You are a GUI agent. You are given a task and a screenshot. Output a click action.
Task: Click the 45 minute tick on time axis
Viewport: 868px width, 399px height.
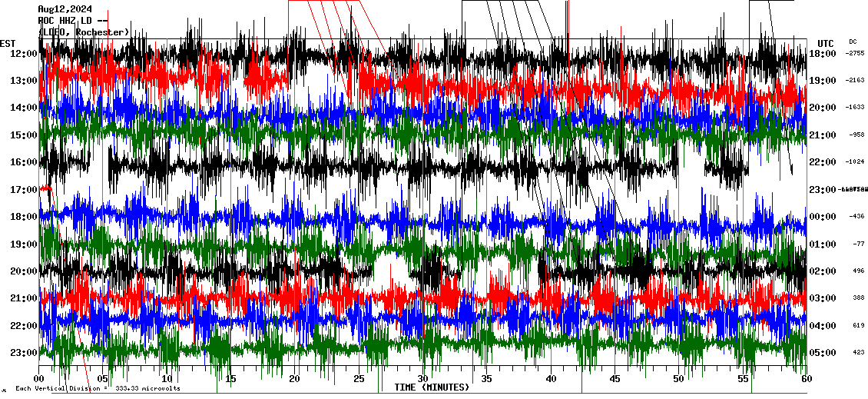[x=615, y=379]
